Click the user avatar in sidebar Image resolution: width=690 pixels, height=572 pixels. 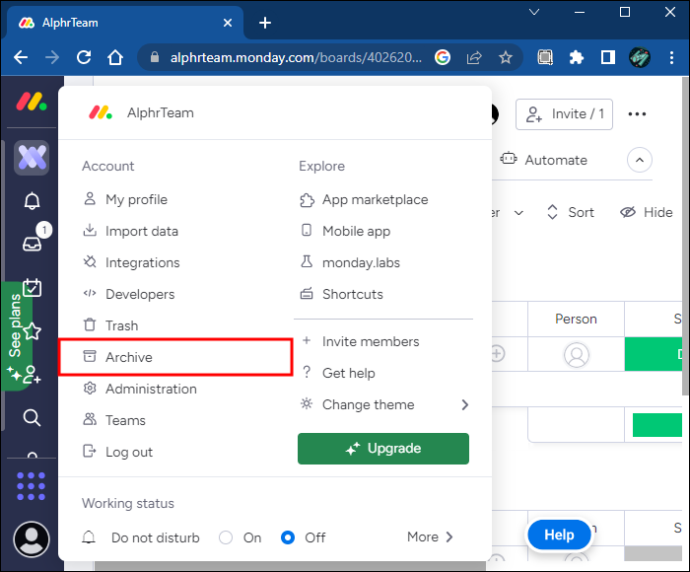pyautogui.click(x=31, y=539)
